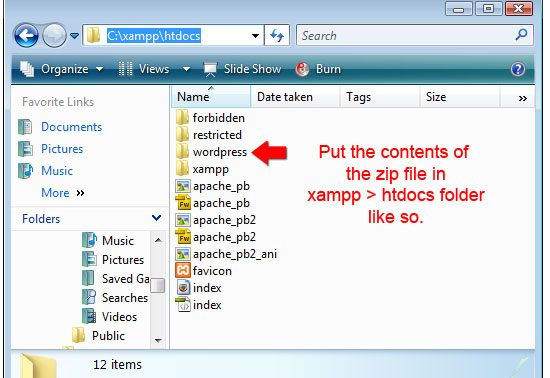Select the apache_pb image file icon
This screenshot has height=378, width=550.
183,186
